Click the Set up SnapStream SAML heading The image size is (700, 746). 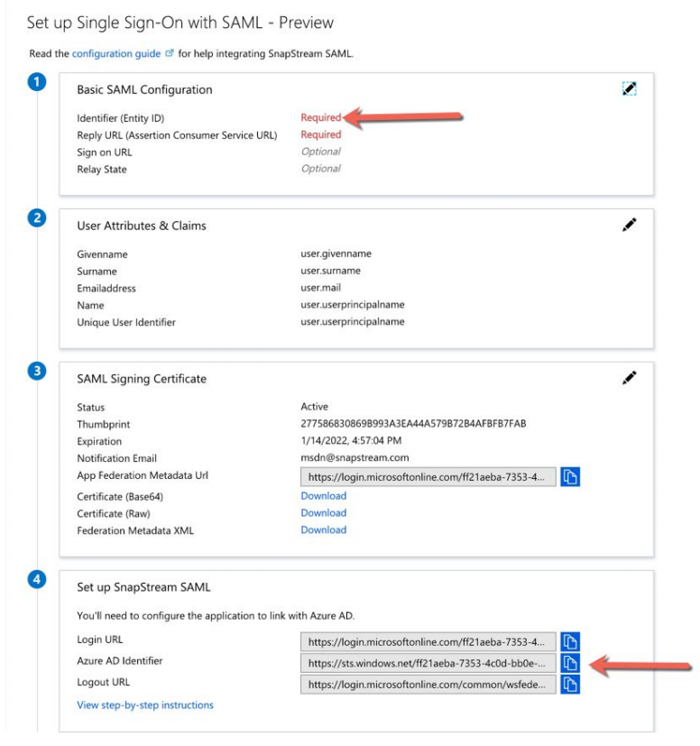143,587
